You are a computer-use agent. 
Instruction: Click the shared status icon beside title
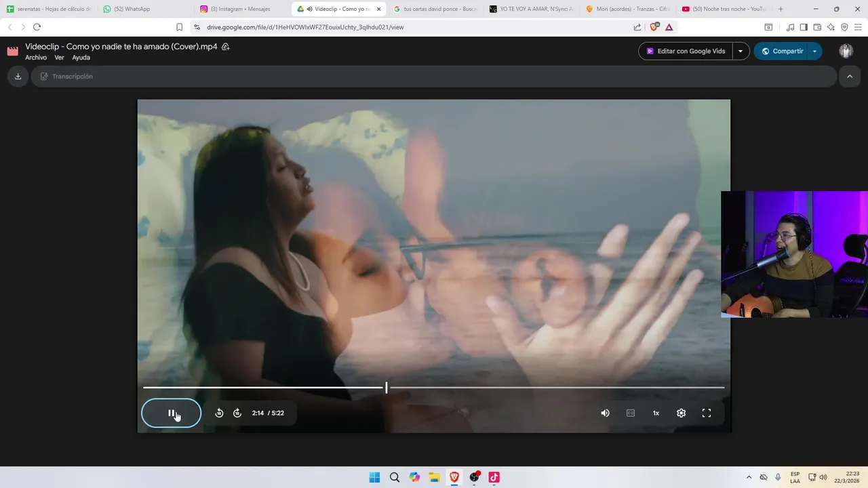[x=226, y=47]
